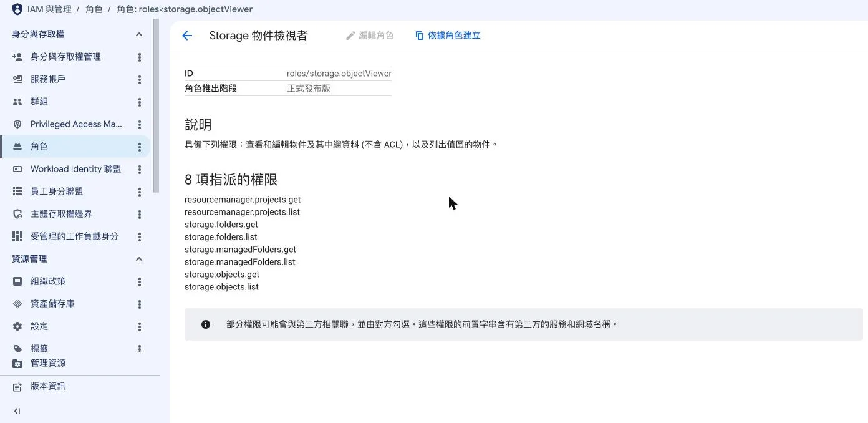Open three-dot menu for Workload Identity 聯盟
Screen dimensions: 868x423
pyautogui.click(x=140, y=169)
